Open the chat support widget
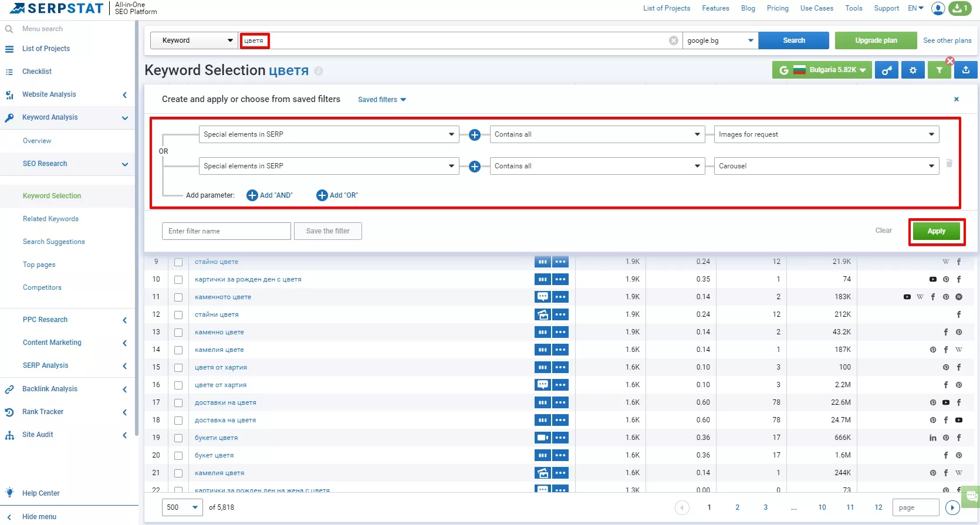The image size is (980, 525). click(972, 497)
